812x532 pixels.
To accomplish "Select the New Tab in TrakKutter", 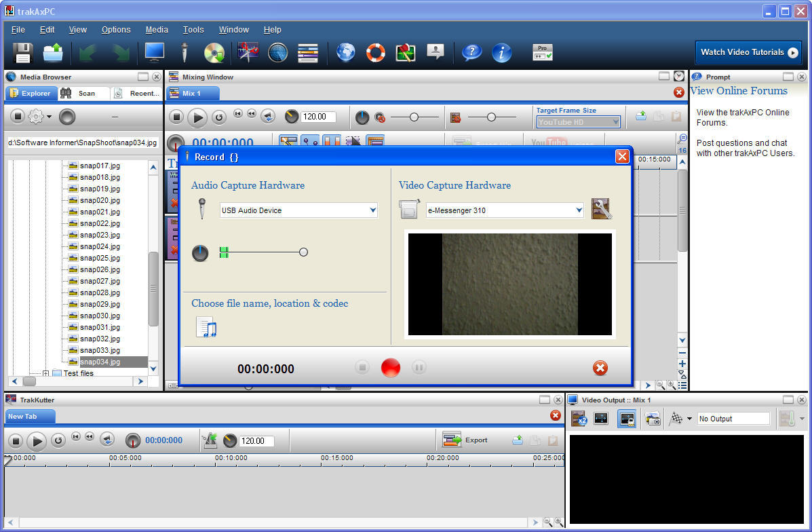I will [x=30, y=416].
